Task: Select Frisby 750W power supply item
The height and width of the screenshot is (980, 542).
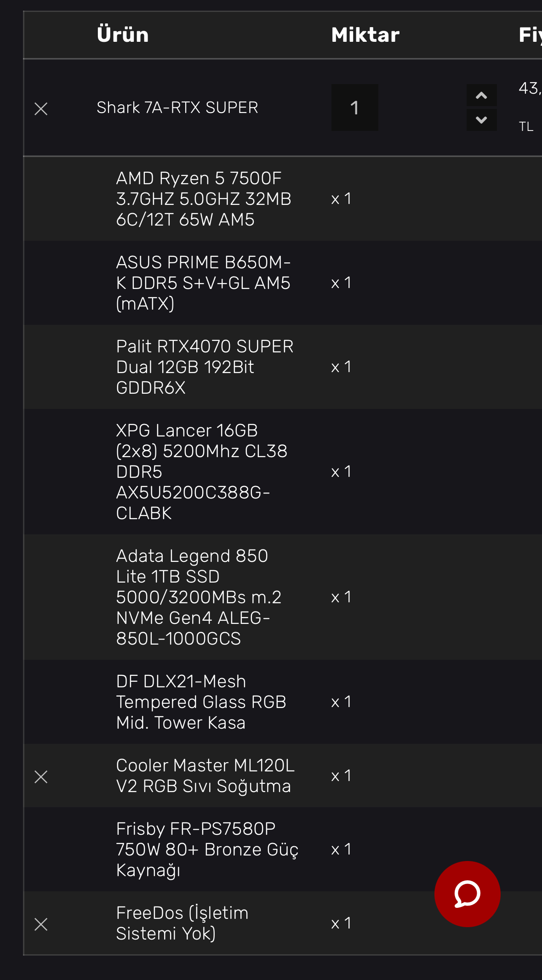Action: (x=207, y=849)
